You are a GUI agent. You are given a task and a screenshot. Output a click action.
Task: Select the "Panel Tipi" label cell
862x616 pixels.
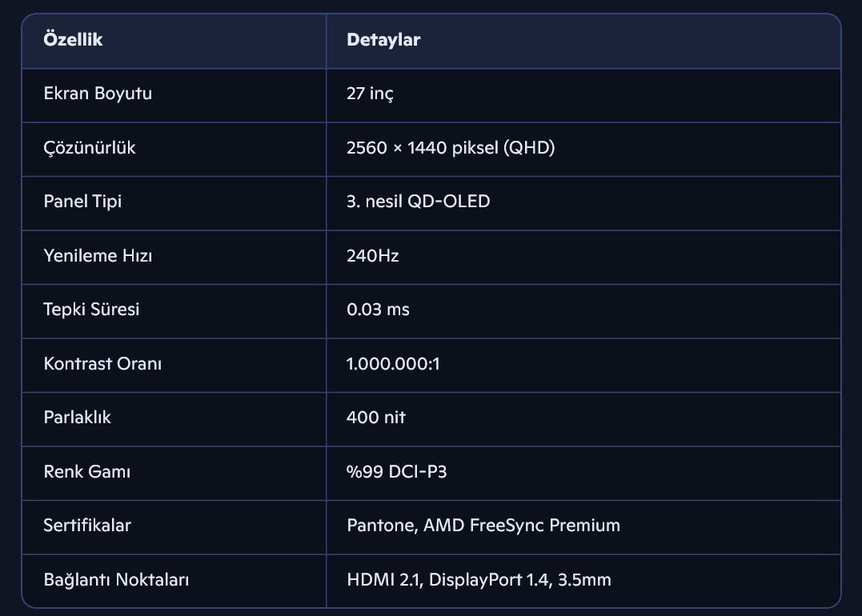tap(82, 202)
